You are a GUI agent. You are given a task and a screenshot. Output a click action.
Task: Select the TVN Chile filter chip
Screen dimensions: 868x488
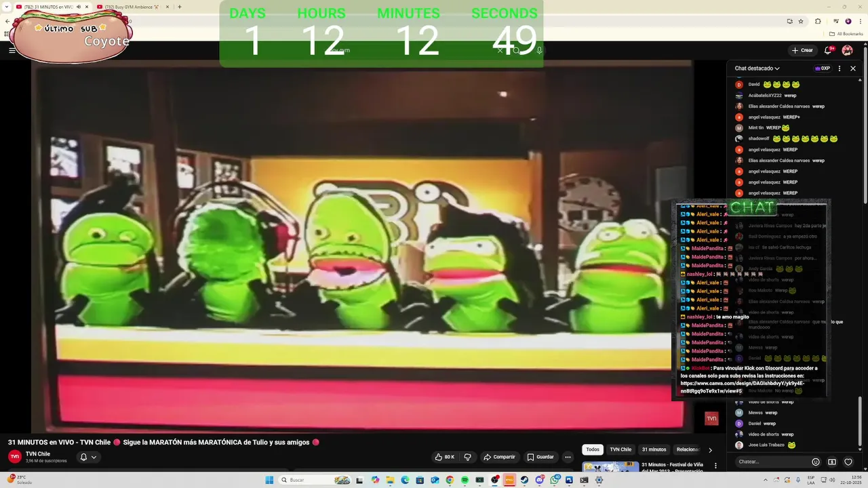(x=620, y=449)
